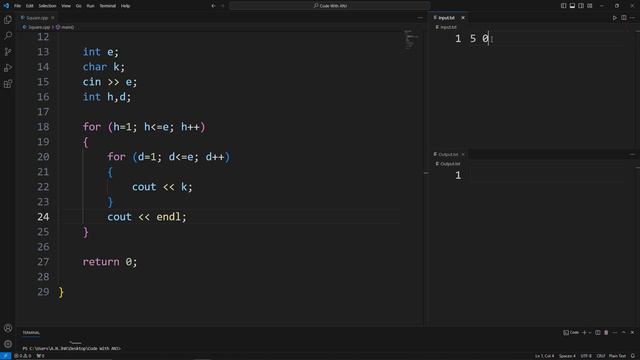Click the ports indicator in status bar
Screen dimensions: 640x360
[40, 356]
